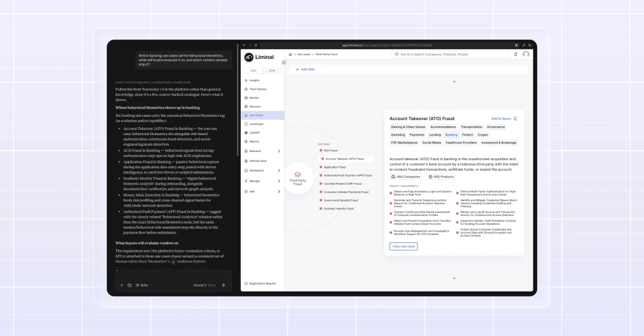The image size is (644, 336).
Task: Select the Application Fraud node
Action: tap(332, 167)
